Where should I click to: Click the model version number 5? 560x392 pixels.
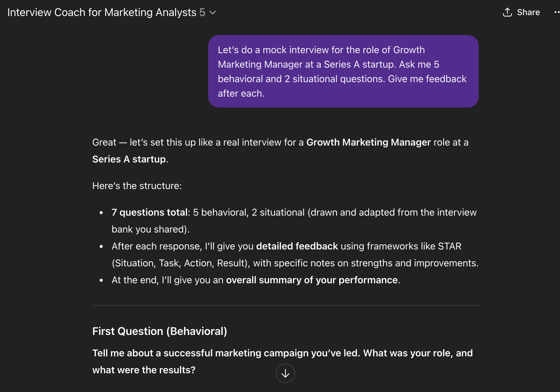(x=202, y=12)
